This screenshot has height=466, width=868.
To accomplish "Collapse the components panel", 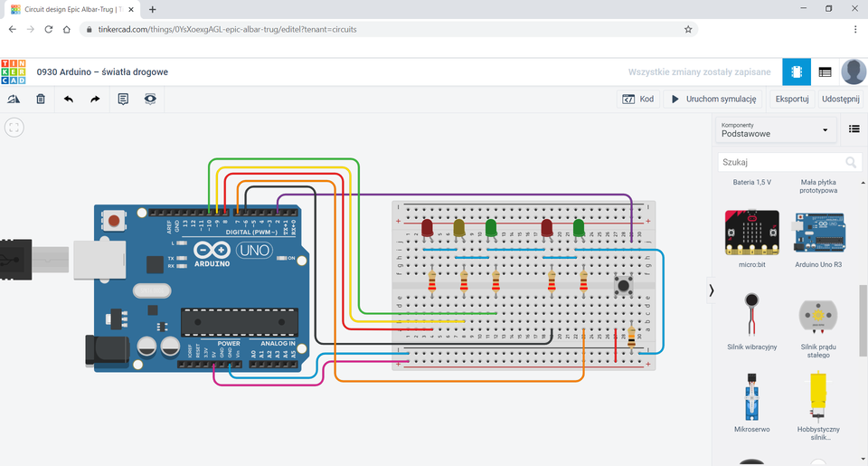I will tap(712, 290).
